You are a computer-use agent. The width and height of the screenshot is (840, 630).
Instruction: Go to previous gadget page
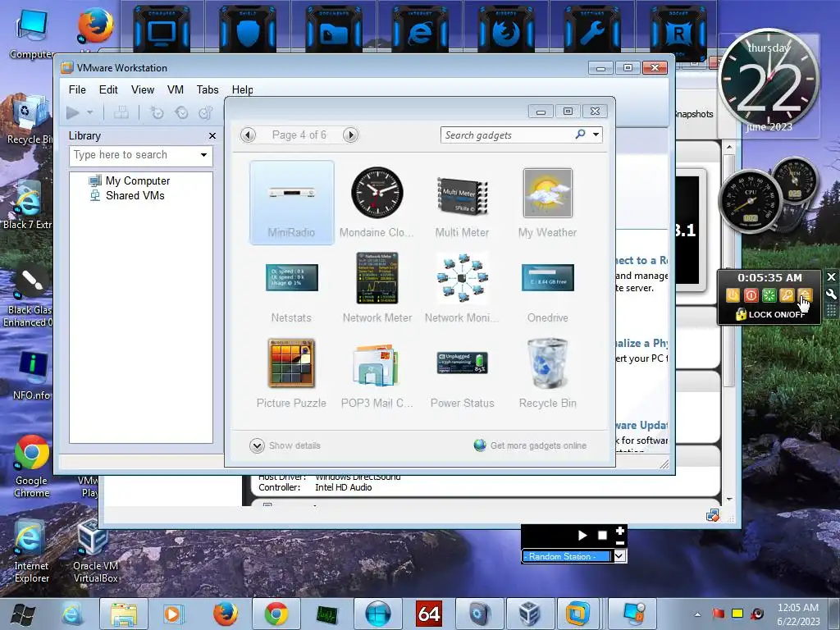248,135
